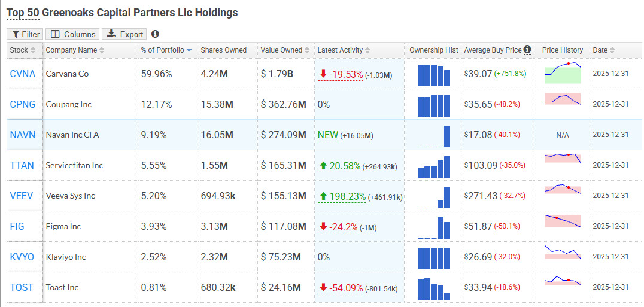The width and height of the screenshot is (644, 307).
Task: Open the FIG stock link
Action: 17,226
